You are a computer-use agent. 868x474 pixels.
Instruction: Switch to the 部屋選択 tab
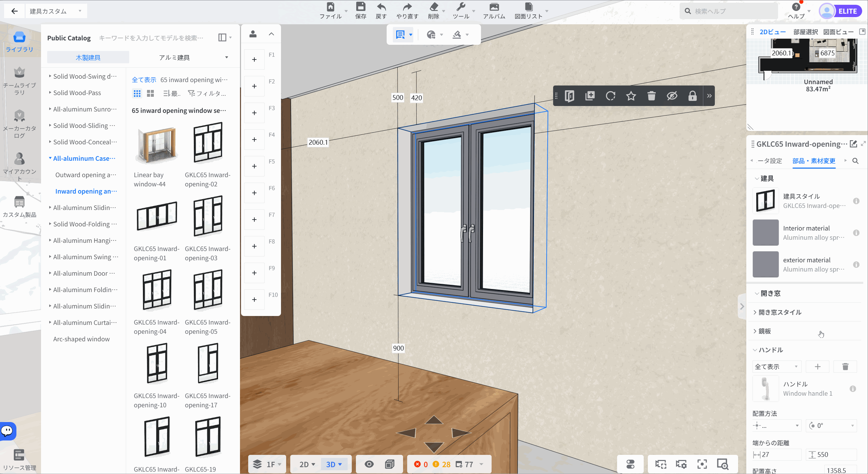pyautogui.click(x=805, y=32)
